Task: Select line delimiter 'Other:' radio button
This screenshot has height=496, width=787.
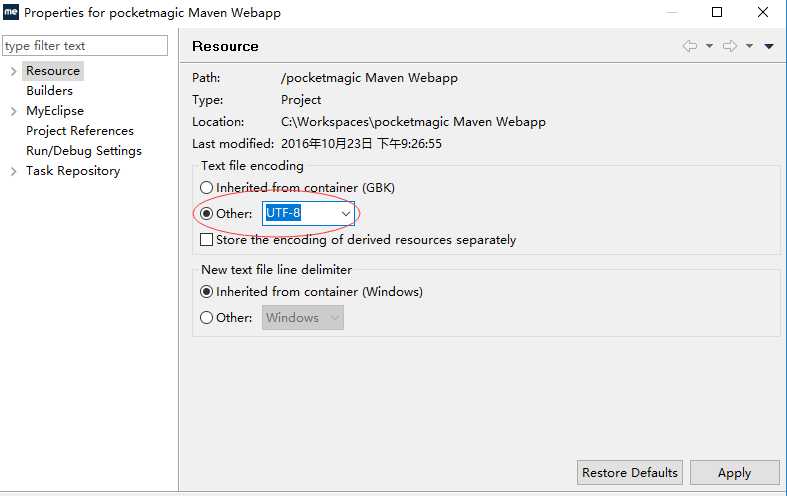Action: [x=206, y=318]
